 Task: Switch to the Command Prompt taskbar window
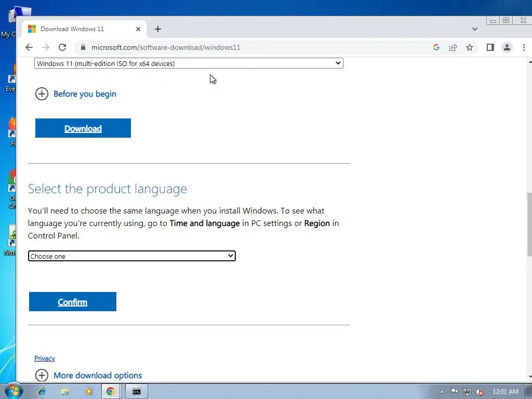tap(137, 391)
